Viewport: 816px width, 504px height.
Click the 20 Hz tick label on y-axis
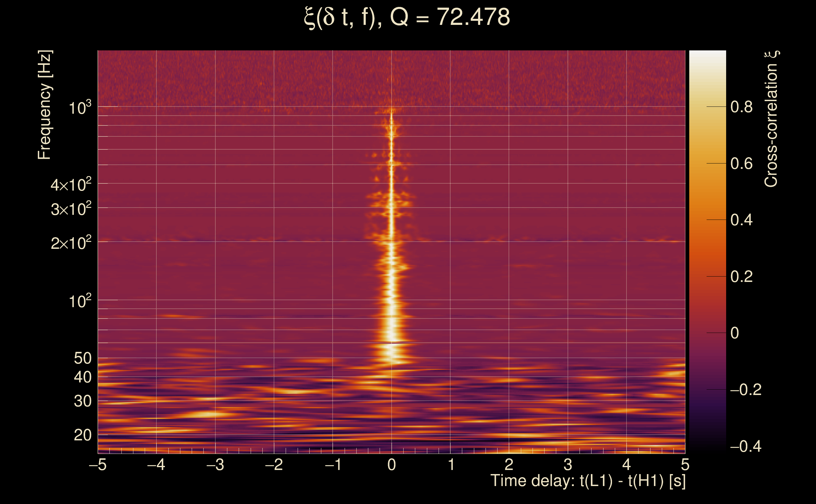coord(83,435)
